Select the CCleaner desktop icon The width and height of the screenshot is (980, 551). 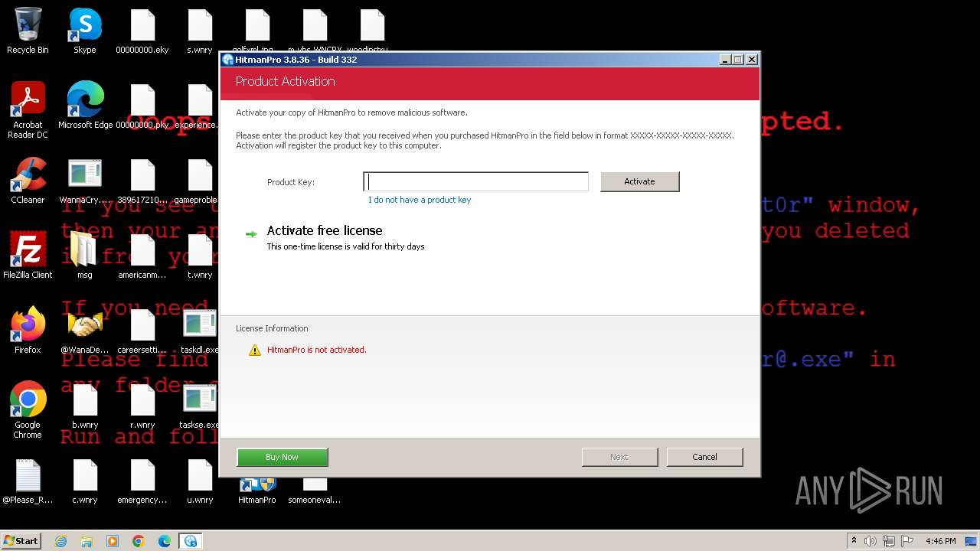[x=28, y=181]
